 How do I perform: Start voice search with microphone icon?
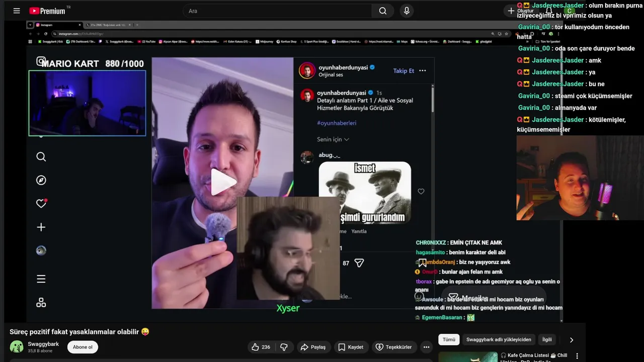click(x=407, y=11)
